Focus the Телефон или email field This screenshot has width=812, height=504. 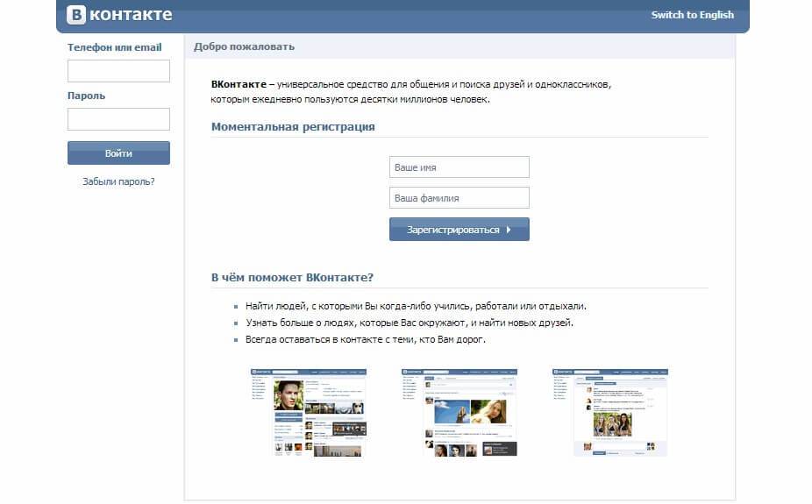(x=118, y=71)
